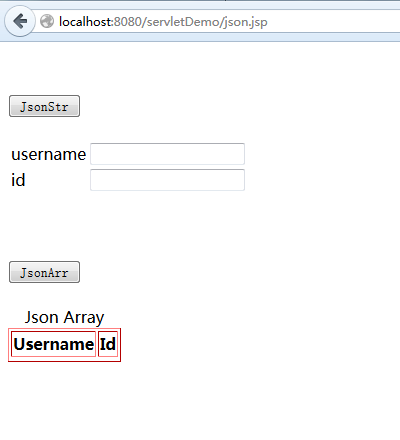Screen dimensions: 400x440
Task: Click the JsonStr button
Action: pos(44,106)
